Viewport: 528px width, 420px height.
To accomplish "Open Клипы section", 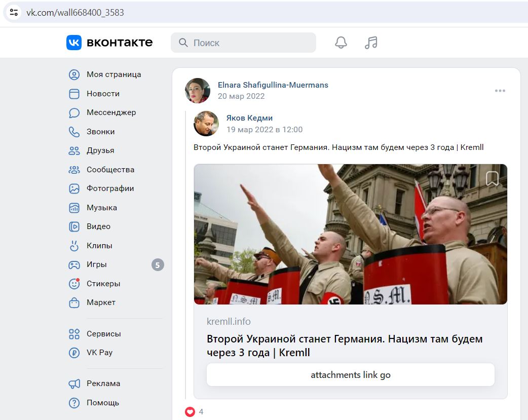I will pos(99,246).
